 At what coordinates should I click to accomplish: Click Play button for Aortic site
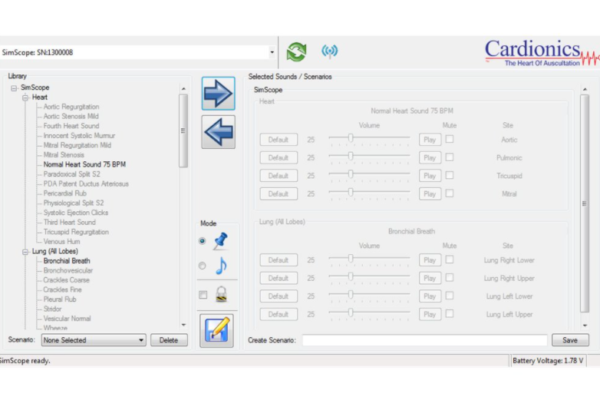pos(429,140)
